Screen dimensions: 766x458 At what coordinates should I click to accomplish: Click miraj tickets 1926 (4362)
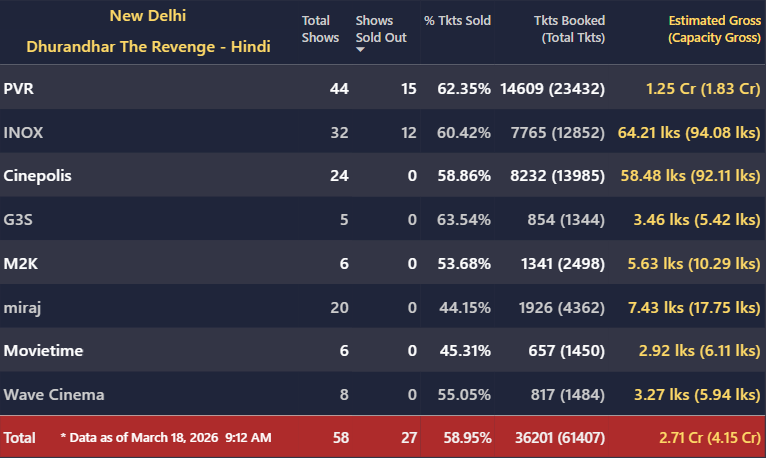point(562,308)
